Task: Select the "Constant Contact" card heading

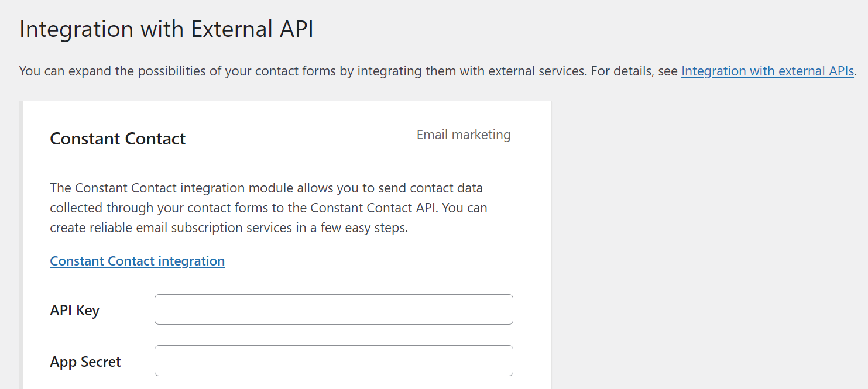Action: 118,139
